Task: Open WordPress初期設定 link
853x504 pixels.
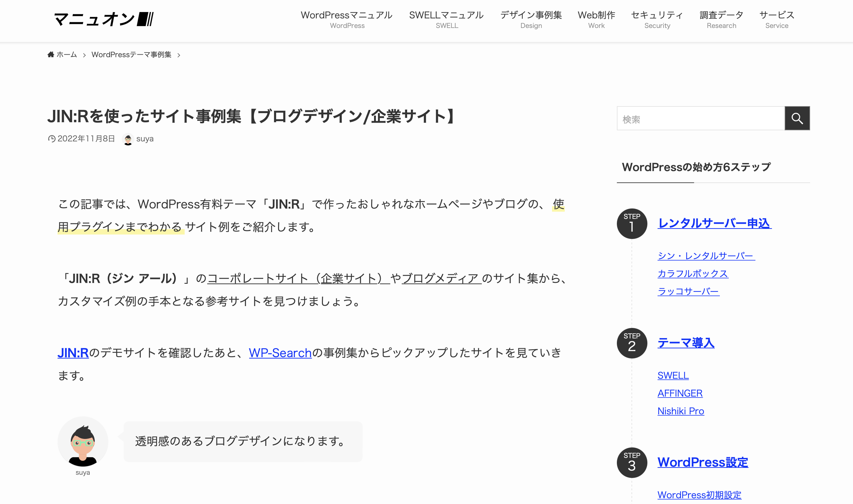Action: 699,495
